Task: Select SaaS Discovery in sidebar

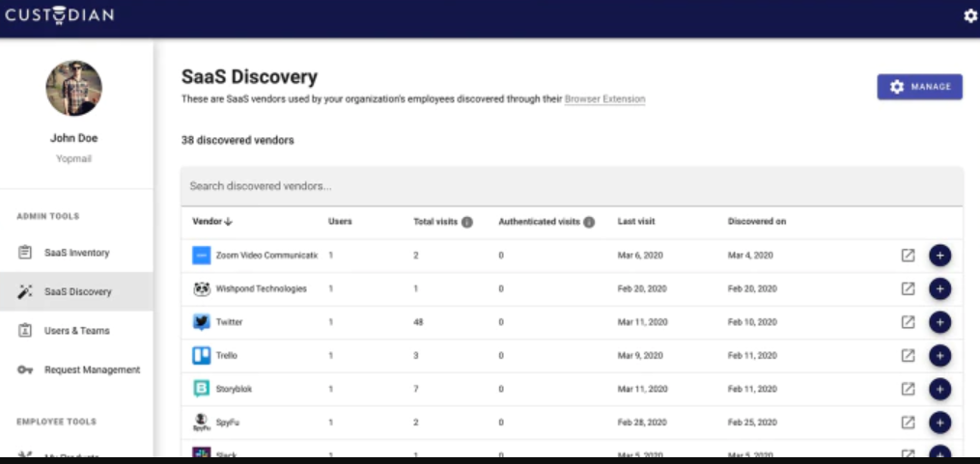Action: click(76, 291)
